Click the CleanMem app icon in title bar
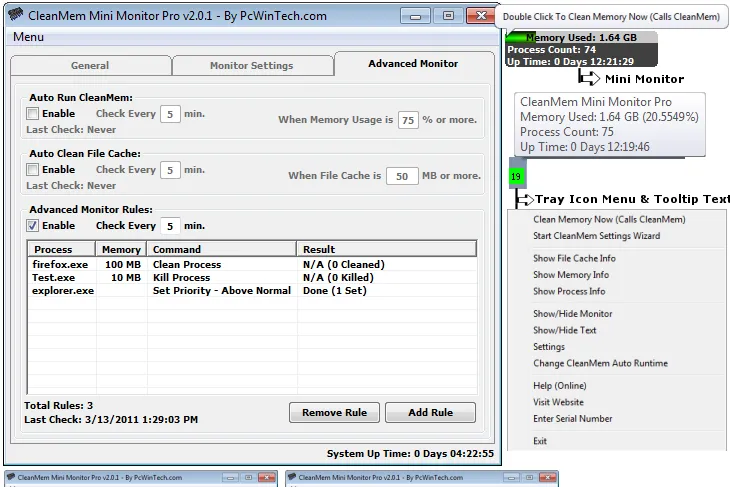The image size is (730, 487). coord(15,14)
